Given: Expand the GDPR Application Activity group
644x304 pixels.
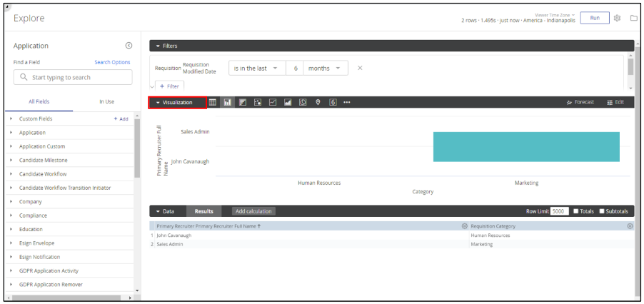Looking at the screenshot, I should point(11,270).
